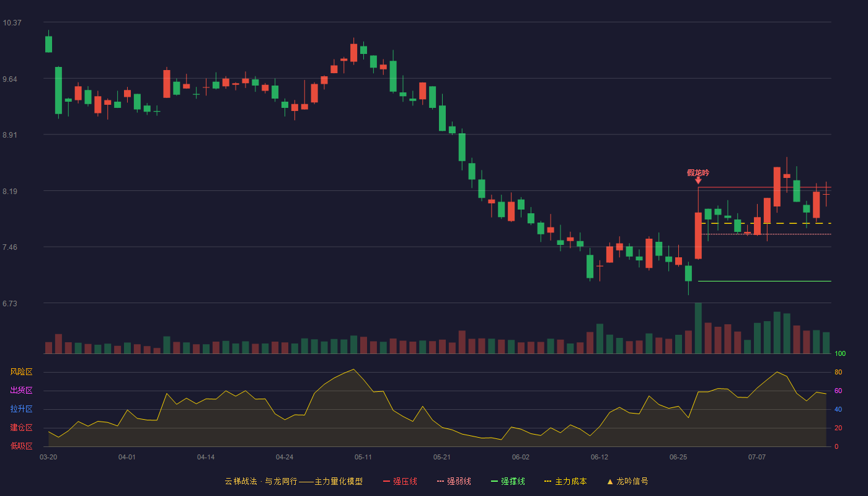This screenshot has height=496, width=868.
Task: Click the 拉升区 zone label
Action: pyautogui.click(x=21, y=409)
